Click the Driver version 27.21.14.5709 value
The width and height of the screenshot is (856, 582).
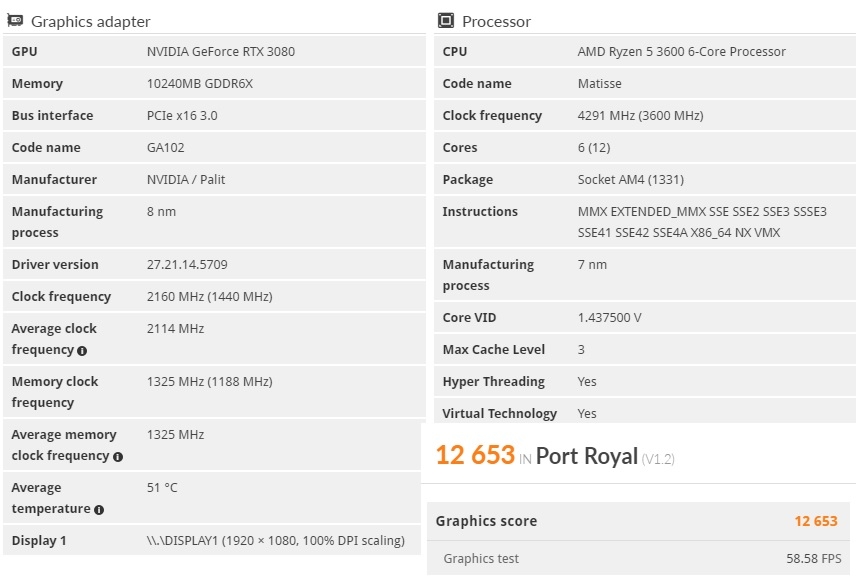tap(187, 264)
